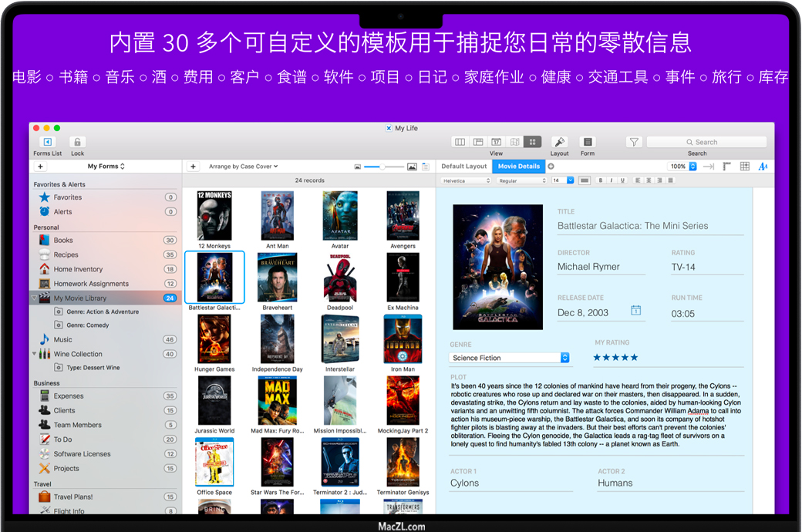The image size is (802, 532).
Task: Pick release date with calendar icon
Action: 636,311
